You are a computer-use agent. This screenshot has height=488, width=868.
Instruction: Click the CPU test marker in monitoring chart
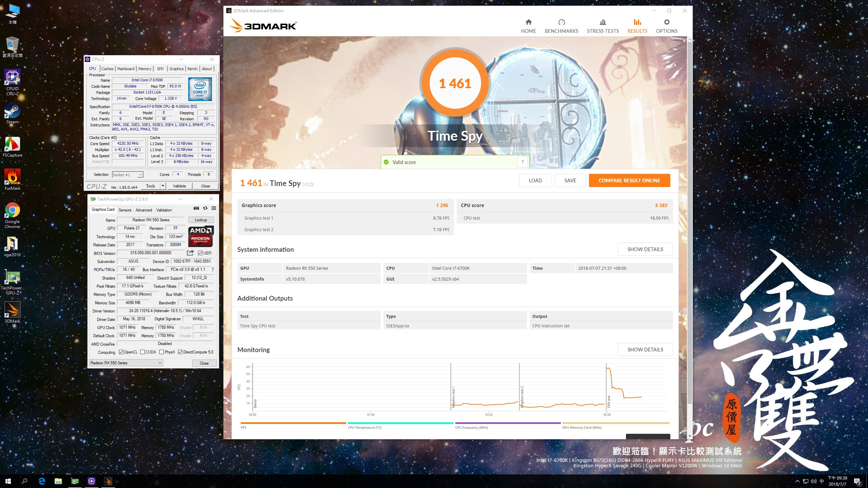pyautogui.click(x=609, y=402)
